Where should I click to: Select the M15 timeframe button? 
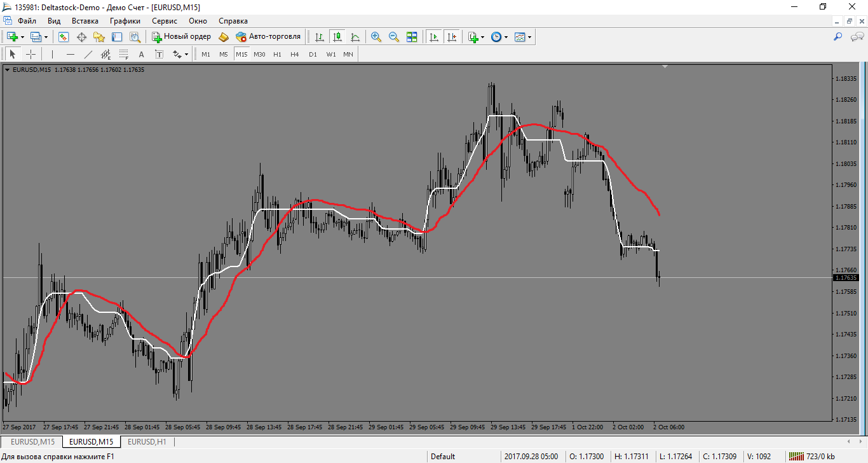[x=241, y=54]
